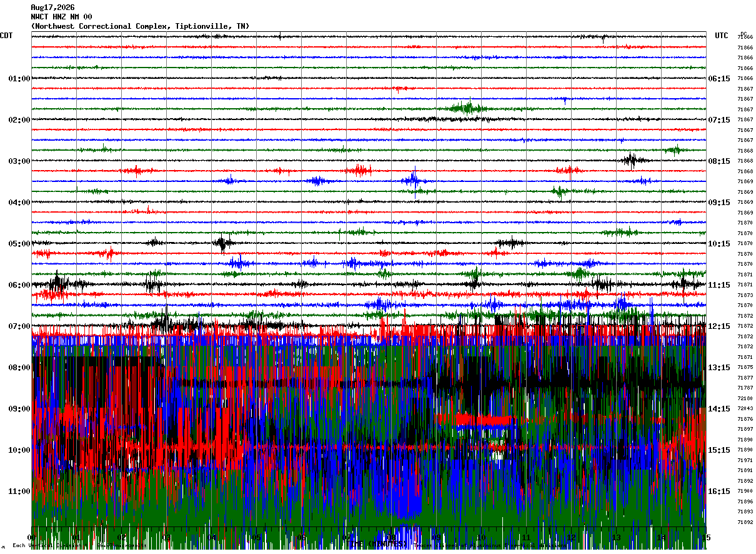Click the DC offset value 71971
This screenshot has width=756, height=554.
tap(745, 460)
